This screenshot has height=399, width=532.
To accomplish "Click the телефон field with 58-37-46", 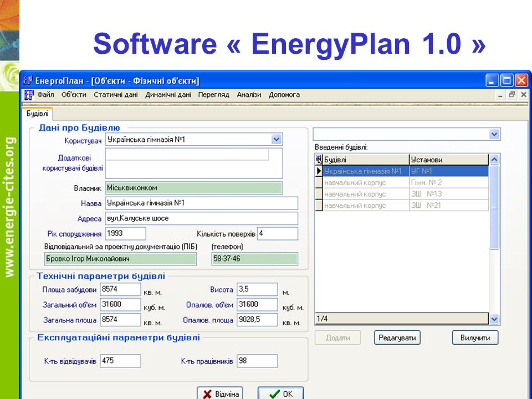I will pos(254,259).
